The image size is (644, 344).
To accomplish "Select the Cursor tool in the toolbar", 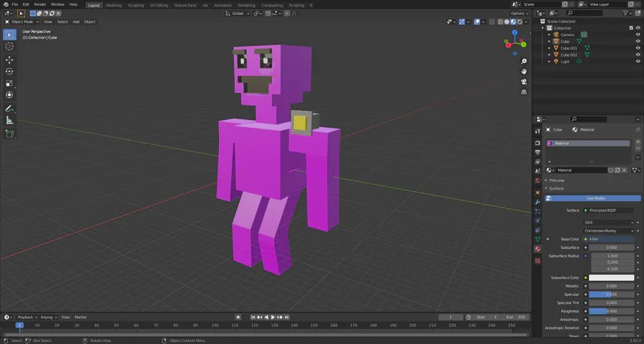I will coord(9,46).
